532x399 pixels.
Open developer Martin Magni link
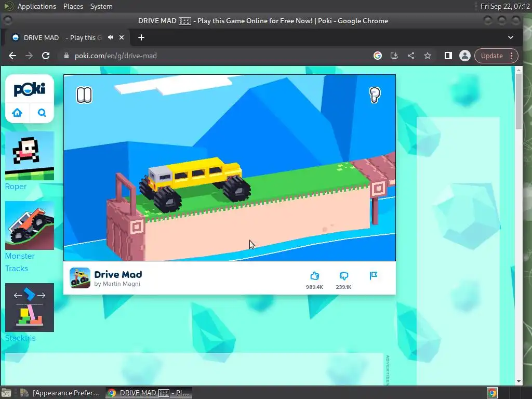tap(117, 284)
